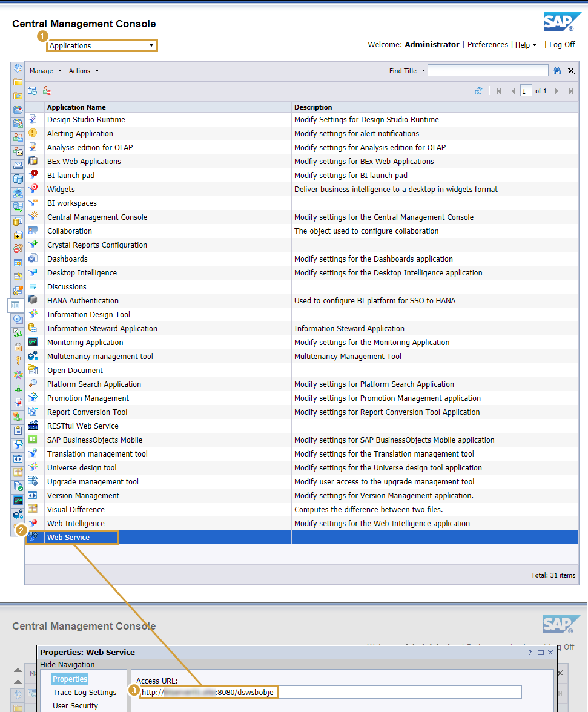Open the Applications dropdown
This screenshot has height=712, width=588.
(x=101, y=45)
